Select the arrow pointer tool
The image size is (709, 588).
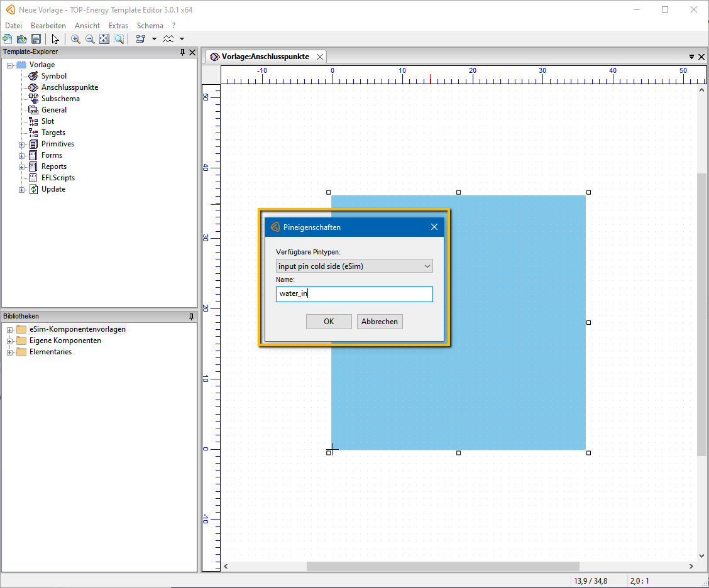(55, 39)
